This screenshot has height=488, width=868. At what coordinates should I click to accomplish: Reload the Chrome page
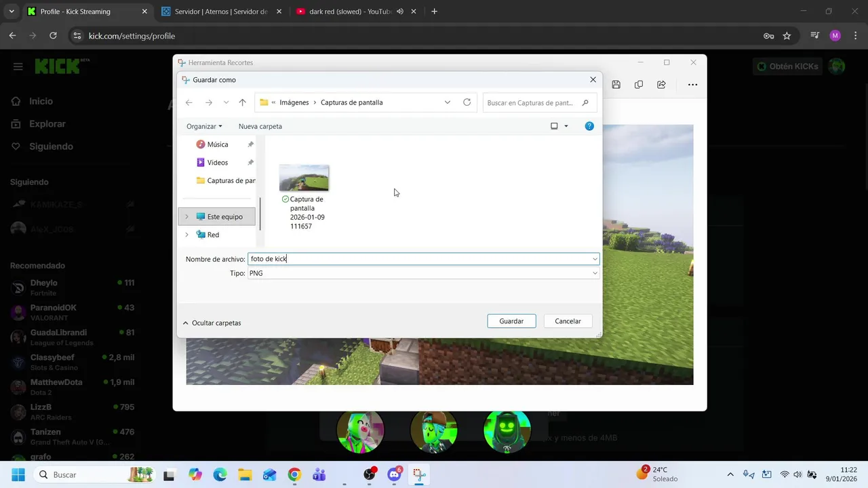(x=53, y=36)
